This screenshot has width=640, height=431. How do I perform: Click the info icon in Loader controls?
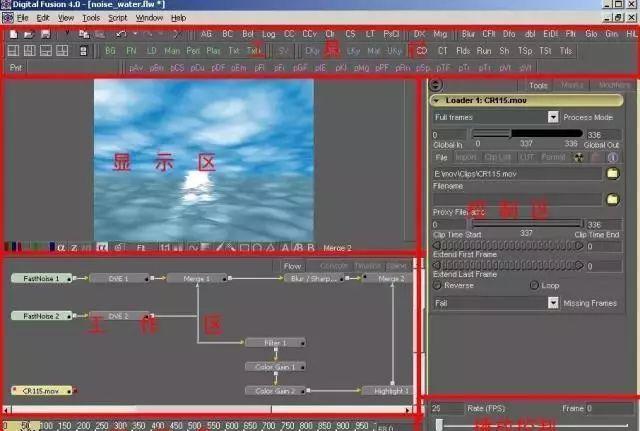click(612, 157)
